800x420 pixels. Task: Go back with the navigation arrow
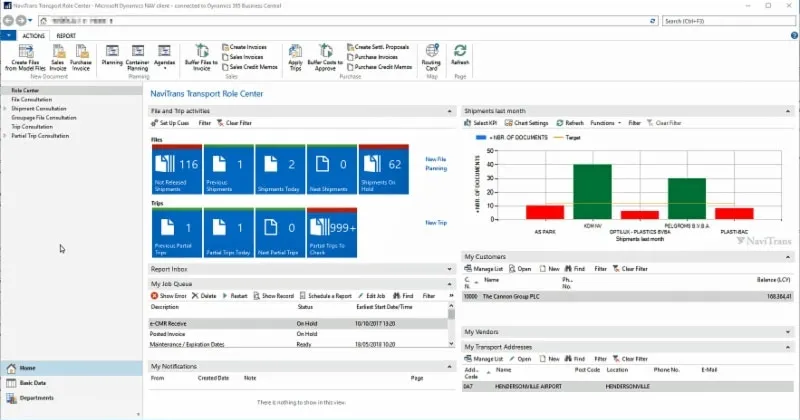click(8, 20)
